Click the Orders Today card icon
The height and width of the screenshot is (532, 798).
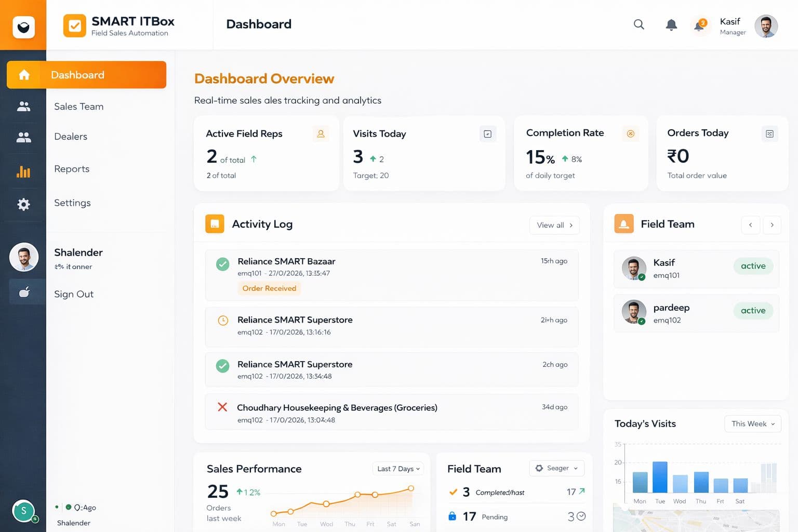tap(769, 134)
